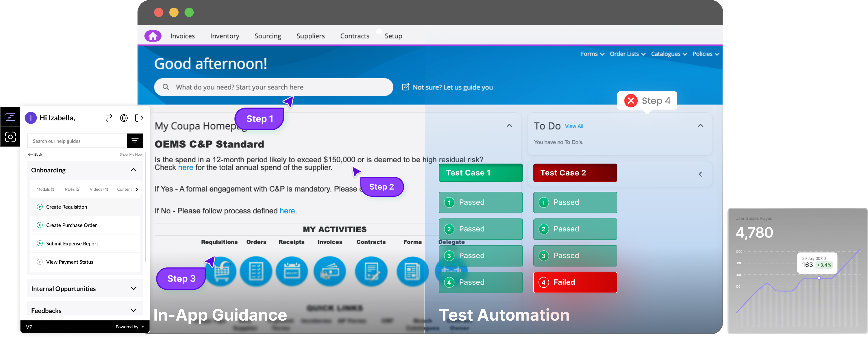Image resolution: width=868 pixels, height=339 pixels.
Task: Click the swap arrows icon
Action: point(109,118)
